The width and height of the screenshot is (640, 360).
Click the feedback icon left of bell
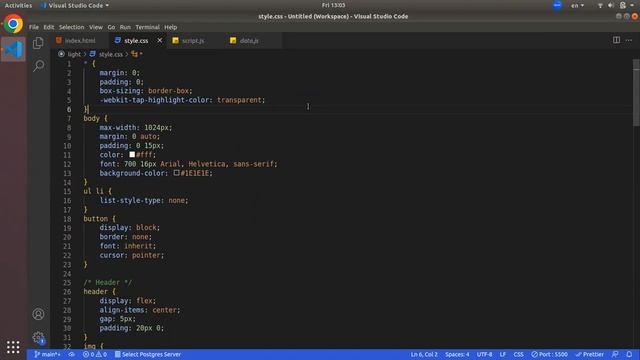(x=615, y=354)
